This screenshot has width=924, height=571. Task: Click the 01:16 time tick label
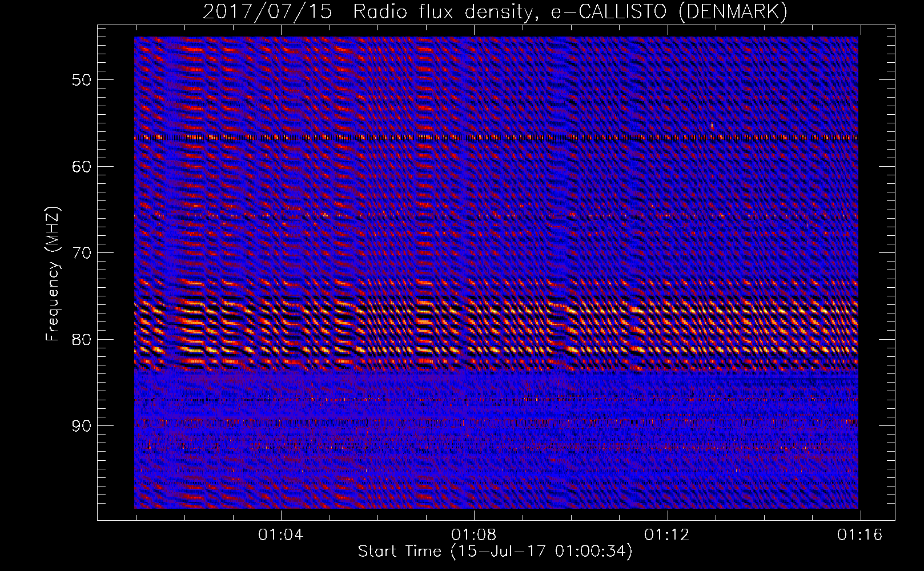[x=860, y=535]
